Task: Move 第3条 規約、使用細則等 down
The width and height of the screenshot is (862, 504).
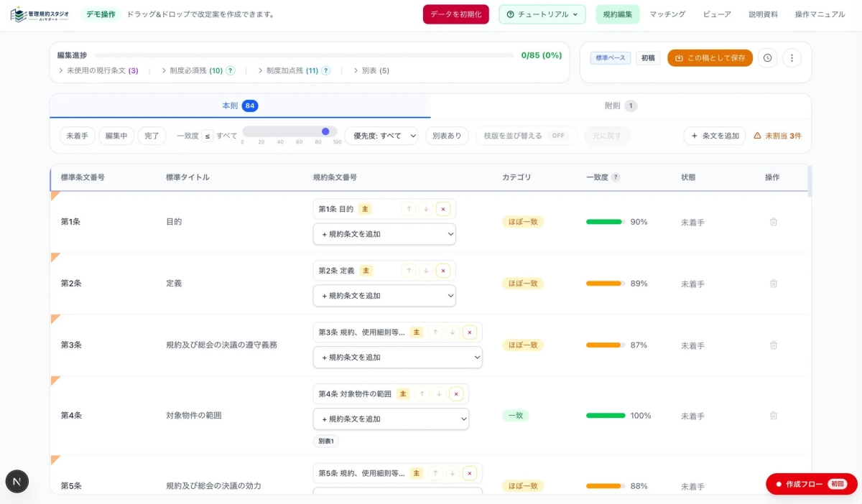Action: point(453,332)
